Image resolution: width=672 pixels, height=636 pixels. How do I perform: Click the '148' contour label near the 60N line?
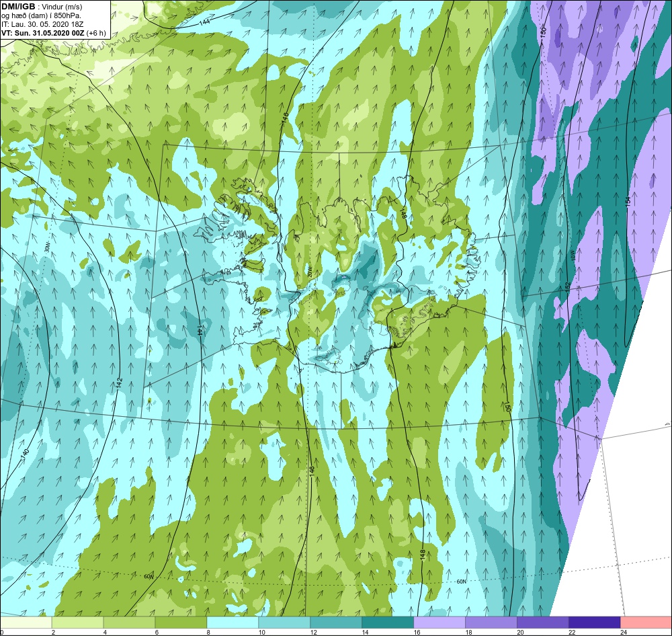(423, 555)
